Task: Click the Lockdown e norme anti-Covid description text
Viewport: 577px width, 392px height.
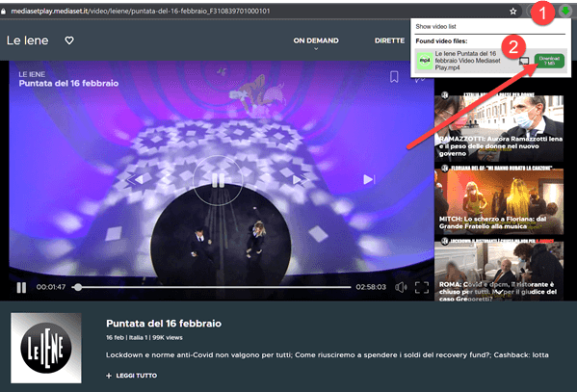Action: [x=328, y=354]
